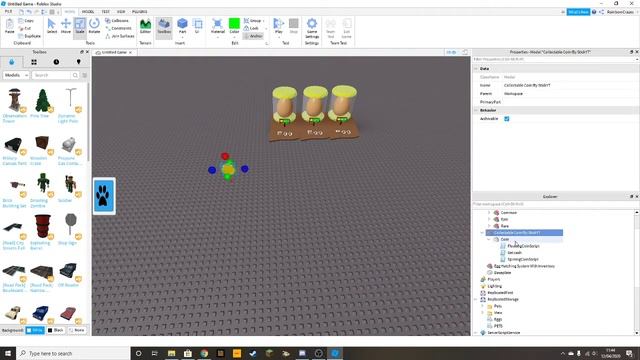Screen dimensions: 640x360
Task: Open Chrome from the taskbar
Action: (x=204, y=353)
